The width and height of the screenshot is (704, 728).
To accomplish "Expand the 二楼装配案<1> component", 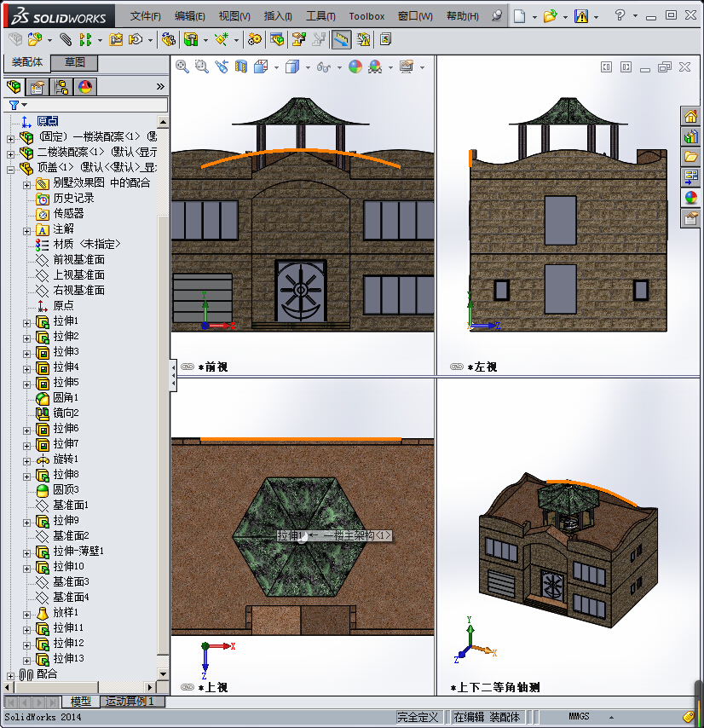I will [x=11, y=153].
